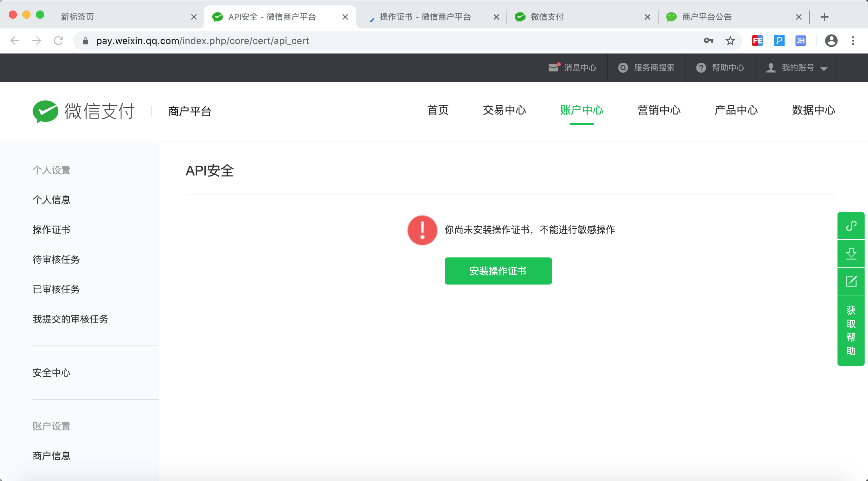Open the Chrome profile avatar
This screenshot has width=868, height=481.
(831, 41)
